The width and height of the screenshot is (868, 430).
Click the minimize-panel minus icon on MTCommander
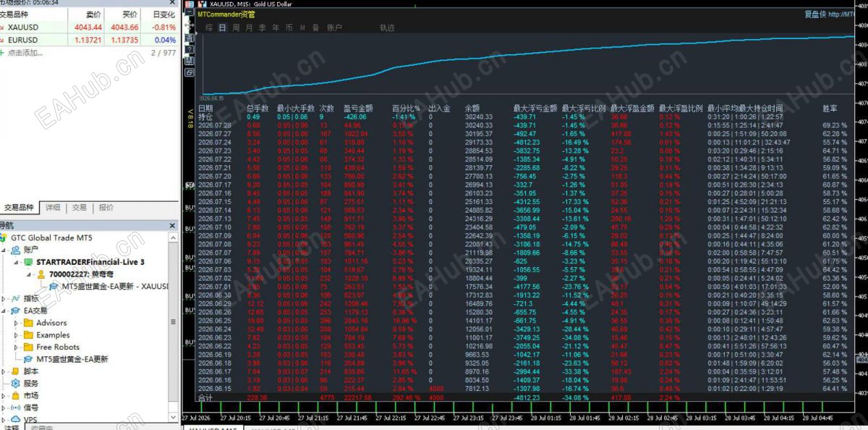(x=190, y=13)
